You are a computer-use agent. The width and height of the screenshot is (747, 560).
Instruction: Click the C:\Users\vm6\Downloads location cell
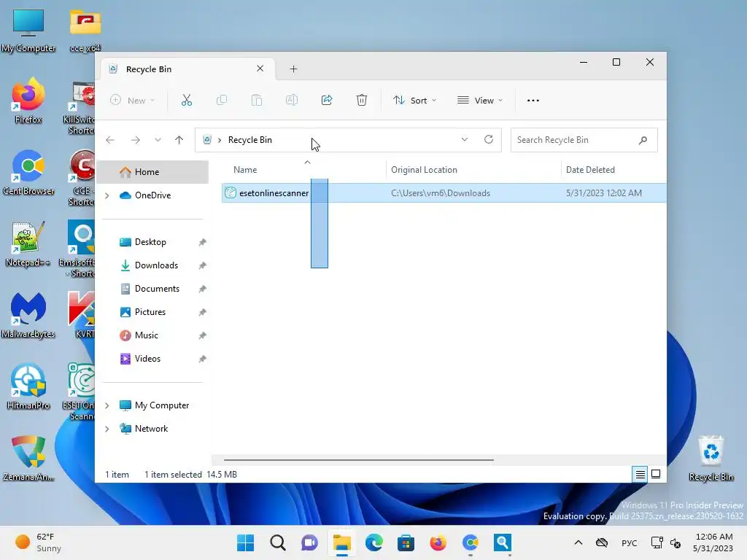tap(441, 192)
